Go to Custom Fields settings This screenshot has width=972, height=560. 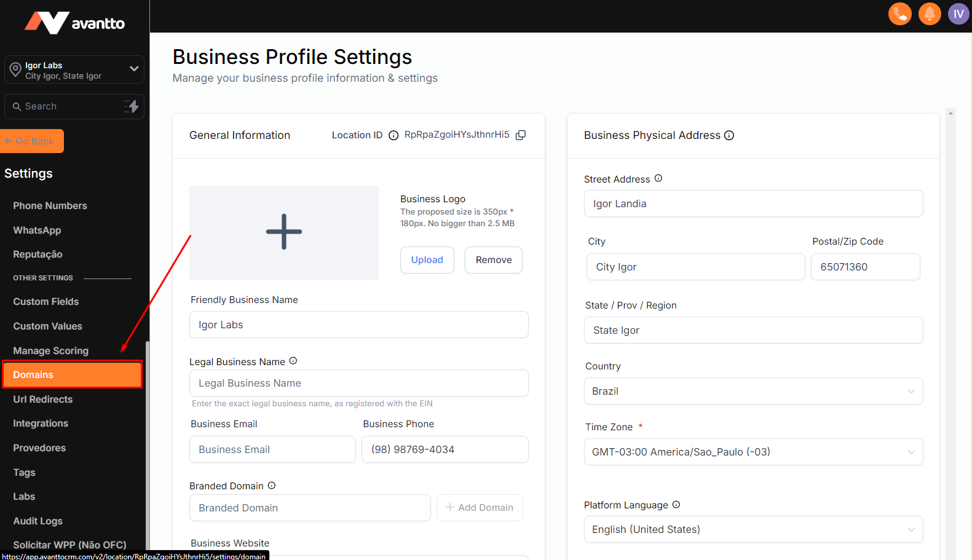[46, 302]
